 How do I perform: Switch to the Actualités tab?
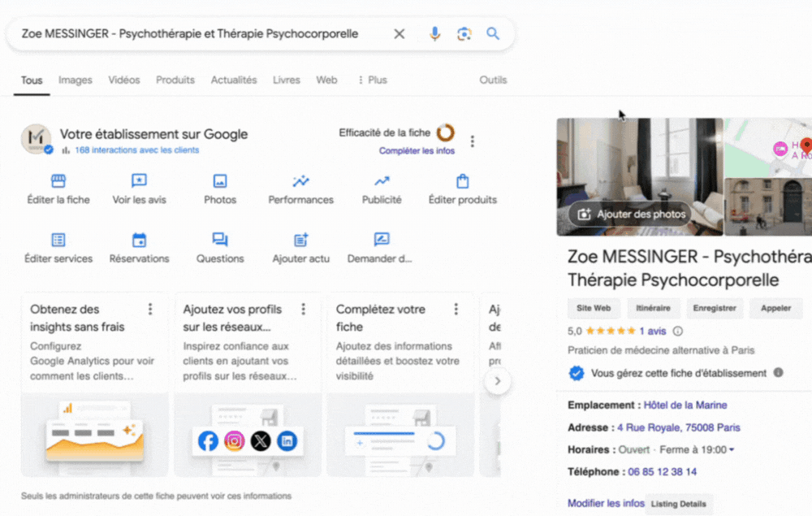(234, 80)
